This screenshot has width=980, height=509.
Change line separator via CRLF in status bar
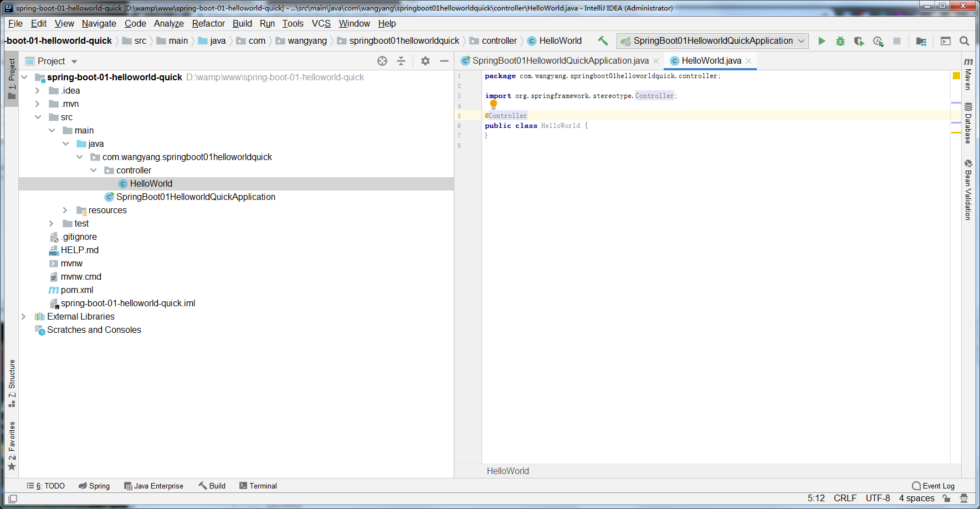click(x=845, y=498)
